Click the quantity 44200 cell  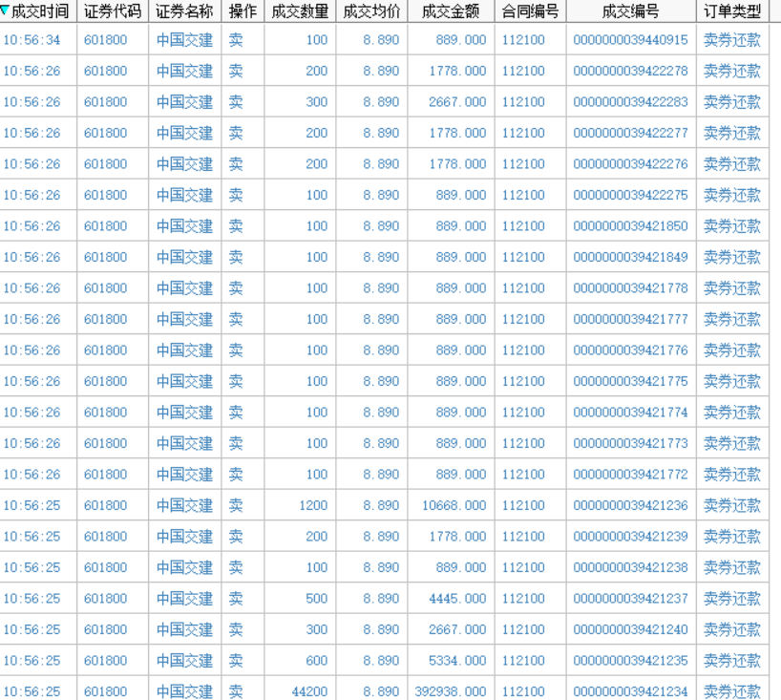[309, 691]
